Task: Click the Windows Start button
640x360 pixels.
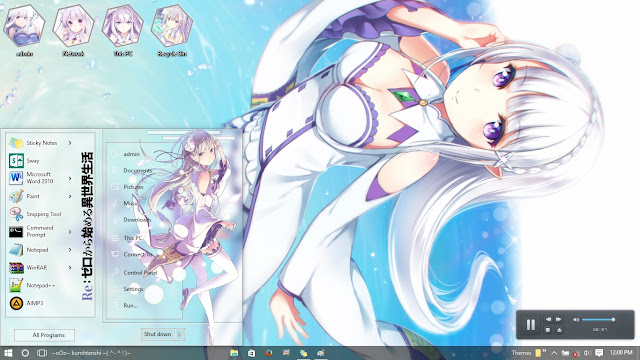Action: 8,353
